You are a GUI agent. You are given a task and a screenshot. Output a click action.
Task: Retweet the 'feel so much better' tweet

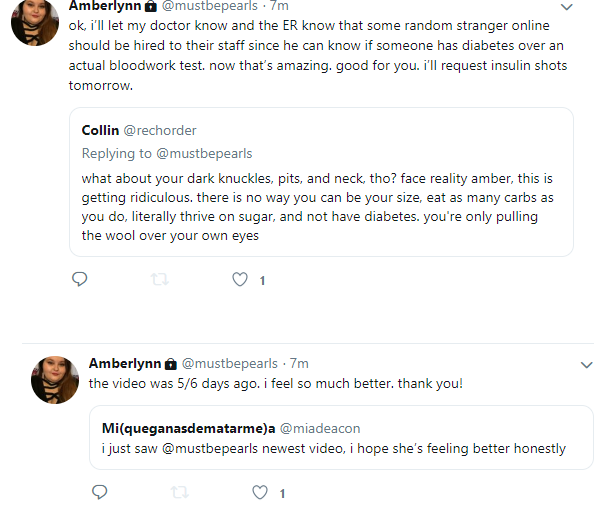[179, 492]
